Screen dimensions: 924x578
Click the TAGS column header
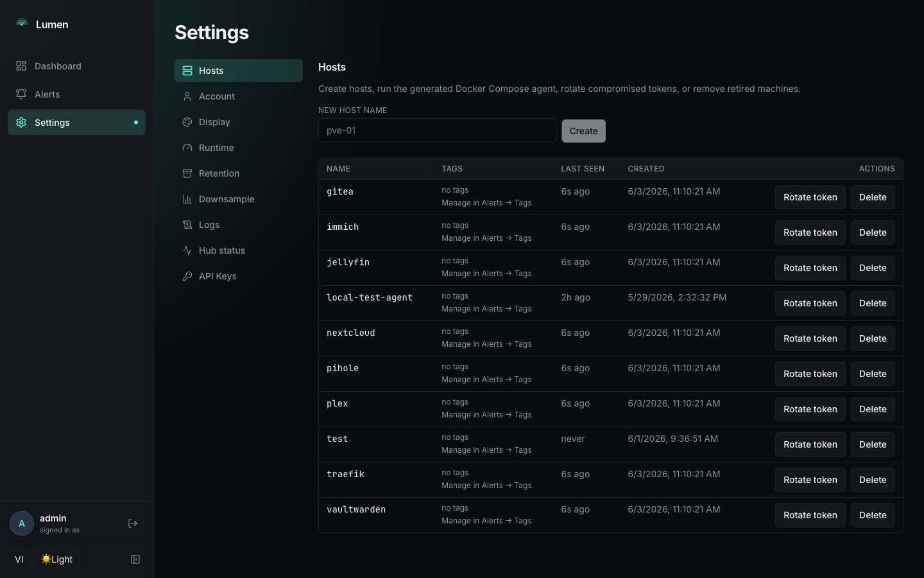tap(452, 169)
